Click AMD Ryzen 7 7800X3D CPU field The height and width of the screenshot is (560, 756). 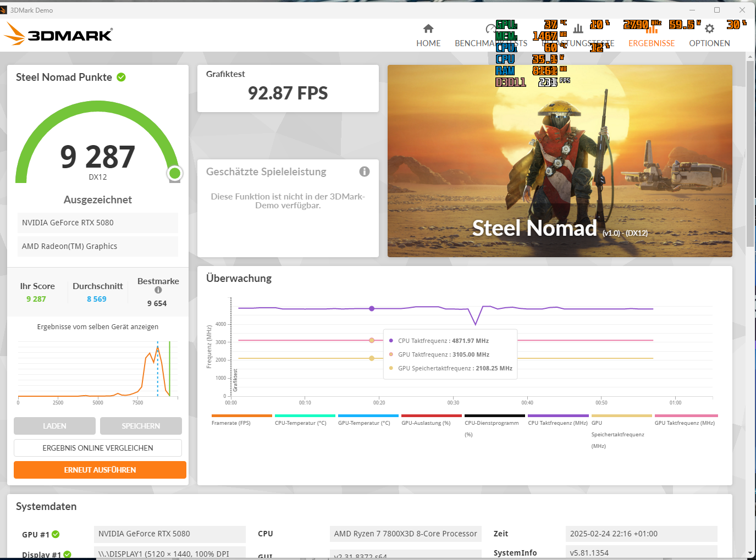click(406, 534)
